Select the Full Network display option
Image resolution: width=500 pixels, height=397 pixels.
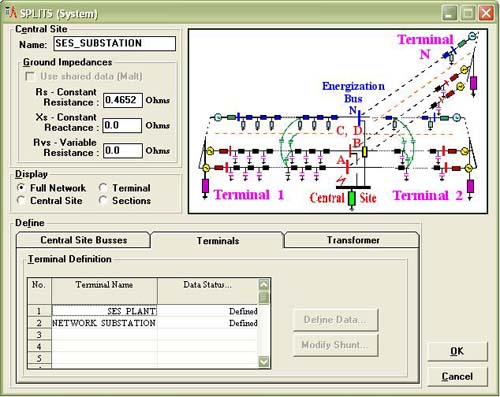coord(21,188)
